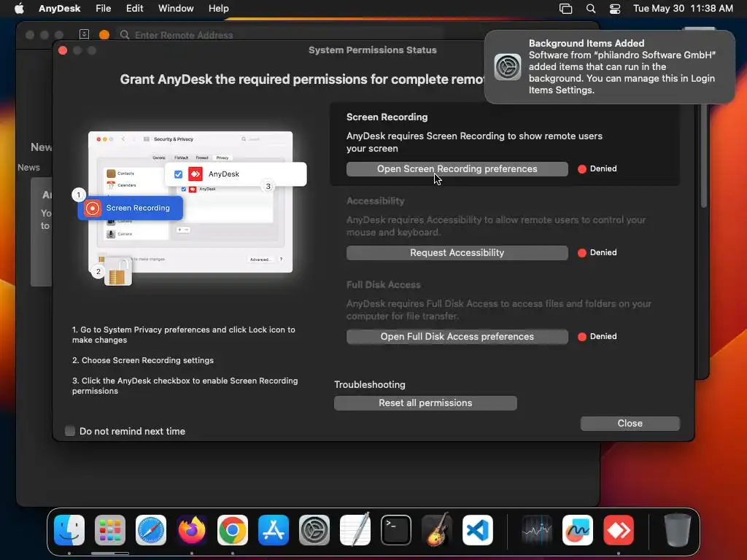Click the Full Disk Access heading
The image size is (747, 560).
coord(384,285)
